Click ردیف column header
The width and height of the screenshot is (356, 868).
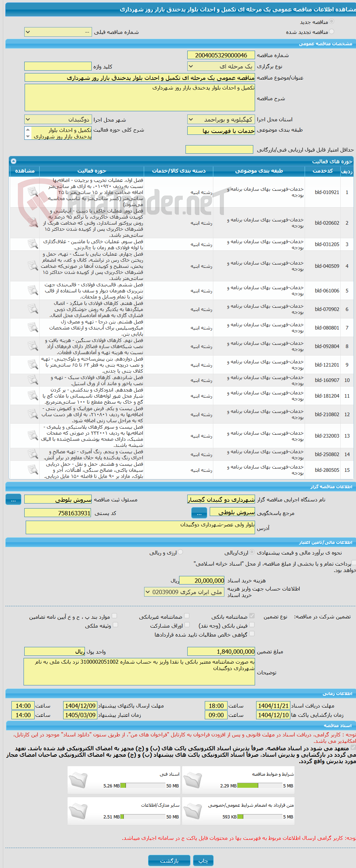pos(347,171)
